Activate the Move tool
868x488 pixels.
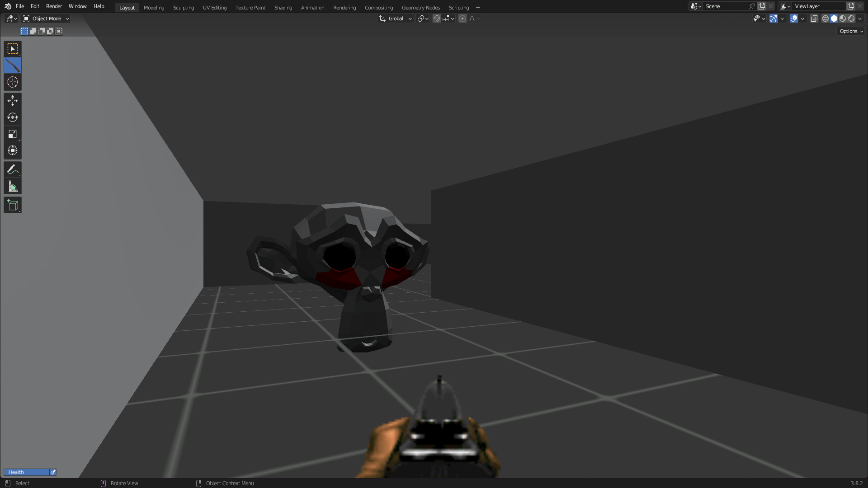(13, 100)
